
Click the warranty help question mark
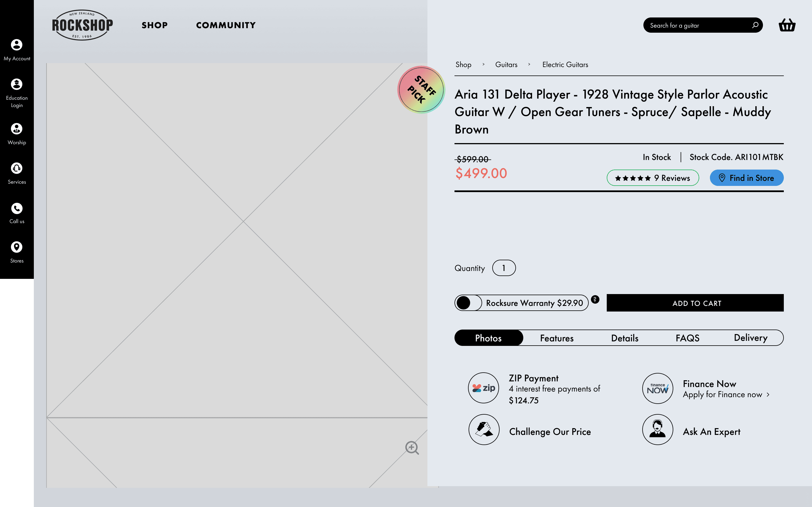click(595, 299)
